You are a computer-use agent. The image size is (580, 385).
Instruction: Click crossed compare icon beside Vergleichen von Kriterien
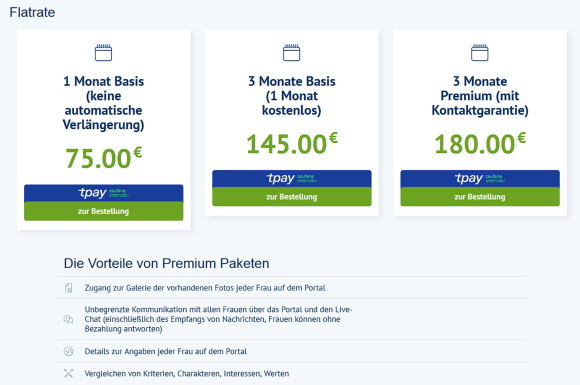coord(68,374)
